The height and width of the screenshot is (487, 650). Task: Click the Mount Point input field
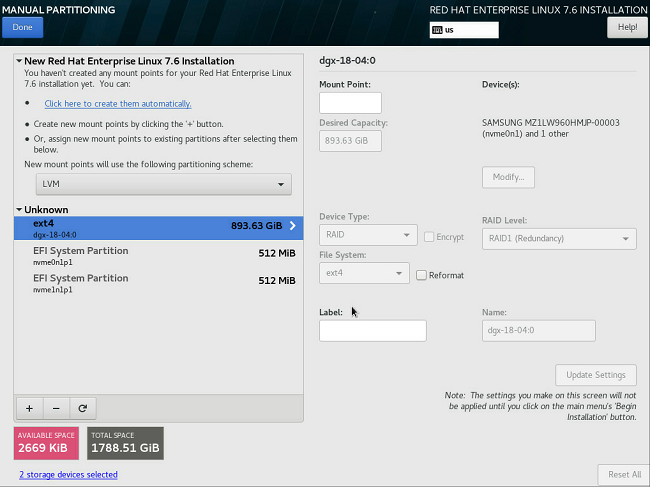(x=350, y=103)
